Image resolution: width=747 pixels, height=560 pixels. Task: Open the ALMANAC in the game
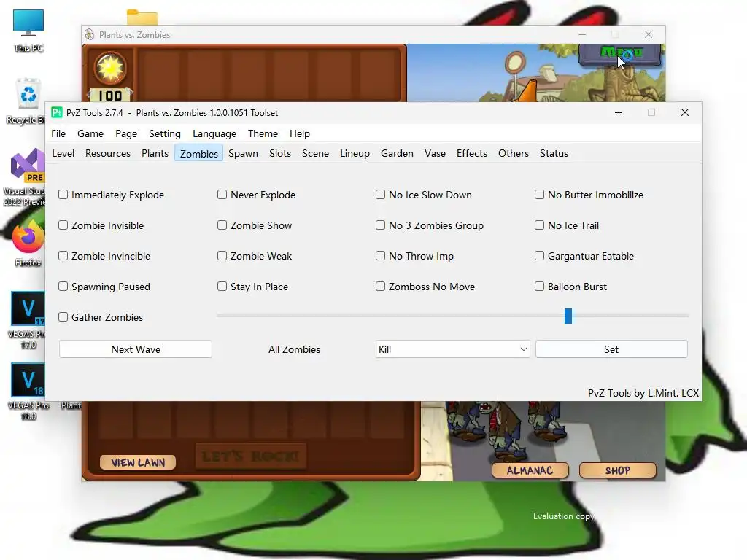530,470
